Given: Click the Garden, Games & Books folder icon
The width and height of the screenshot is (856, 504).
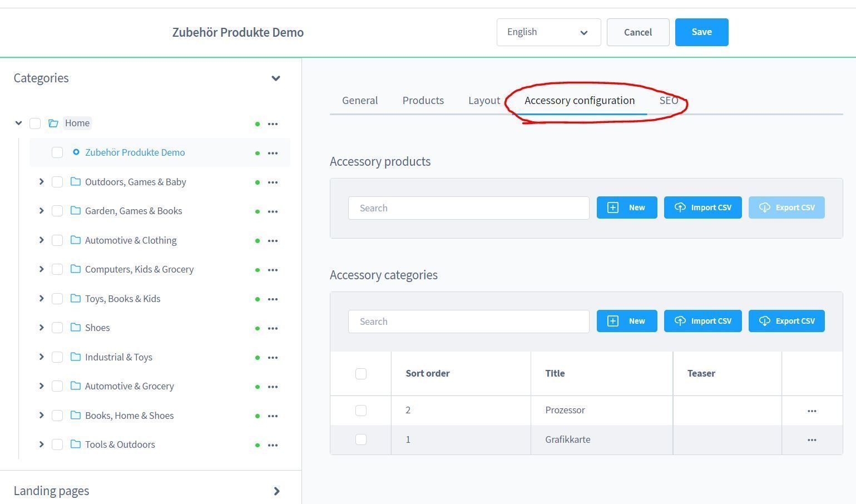Looking at the screenshot, I should click(x=76, y=211).
